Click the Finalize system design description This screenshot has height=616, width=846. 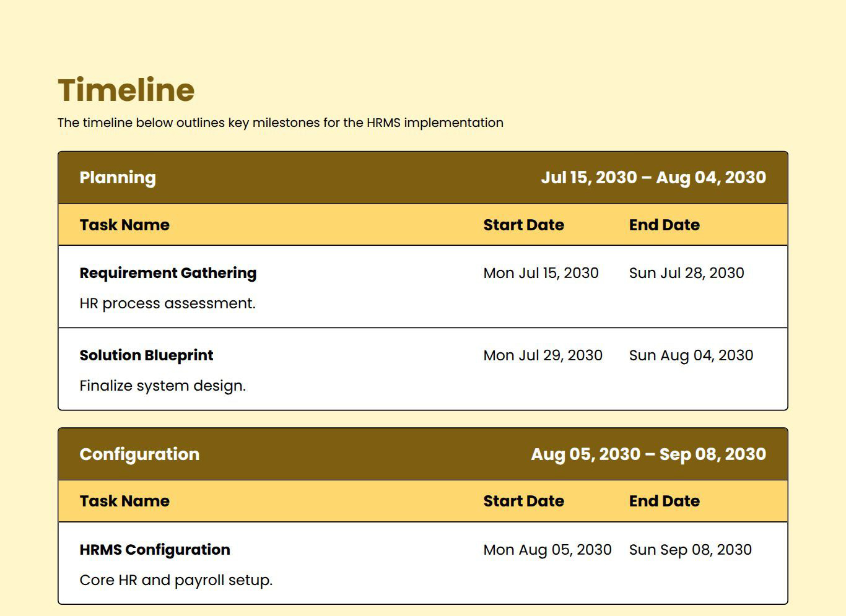click(162, 386)
